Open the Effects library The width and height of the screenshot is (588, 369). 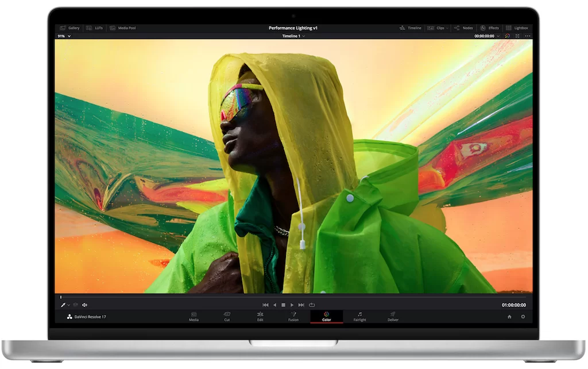[490, 28]
